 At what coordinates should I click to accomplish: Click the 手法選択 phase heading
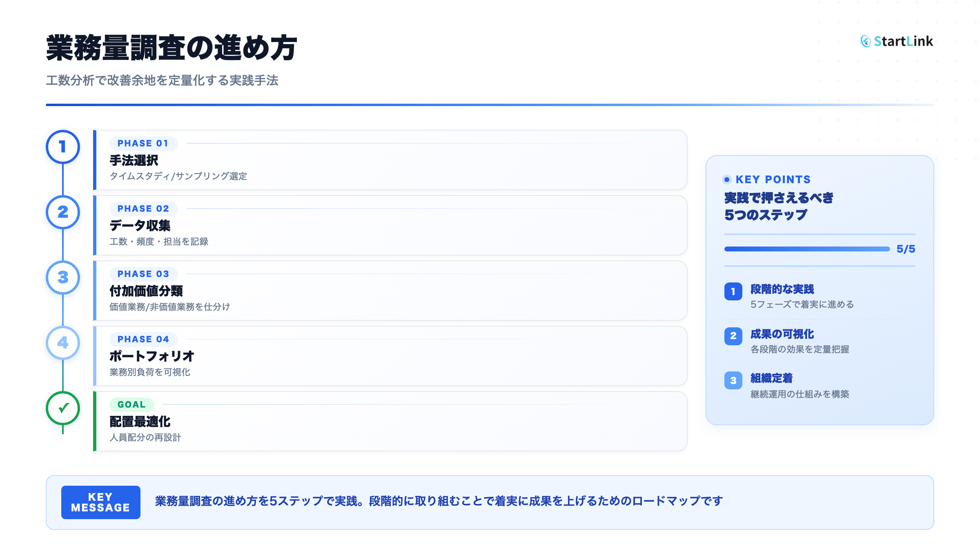(x=134, y=160)
